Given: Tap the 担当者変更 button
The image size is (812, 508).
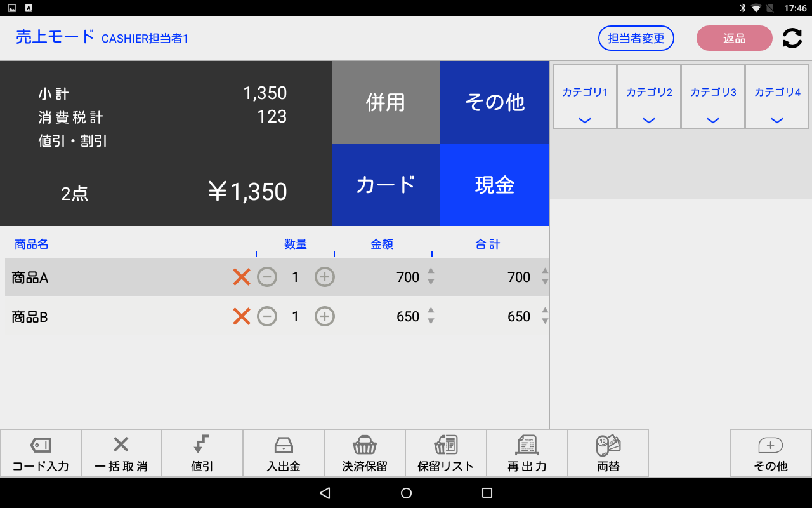Looking at the screenshot, I should pos(636,38).
